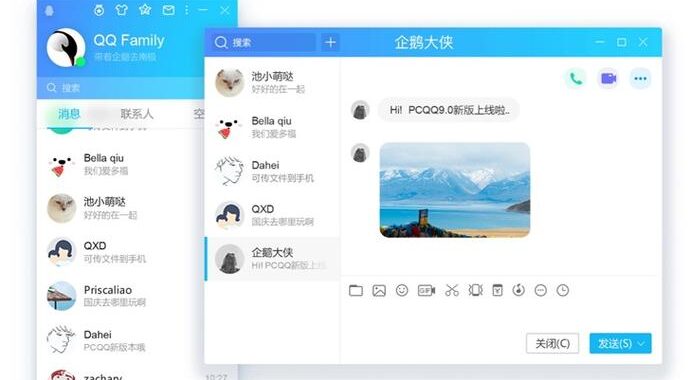Open vertical dots menu in main window header

click(187, 10)
